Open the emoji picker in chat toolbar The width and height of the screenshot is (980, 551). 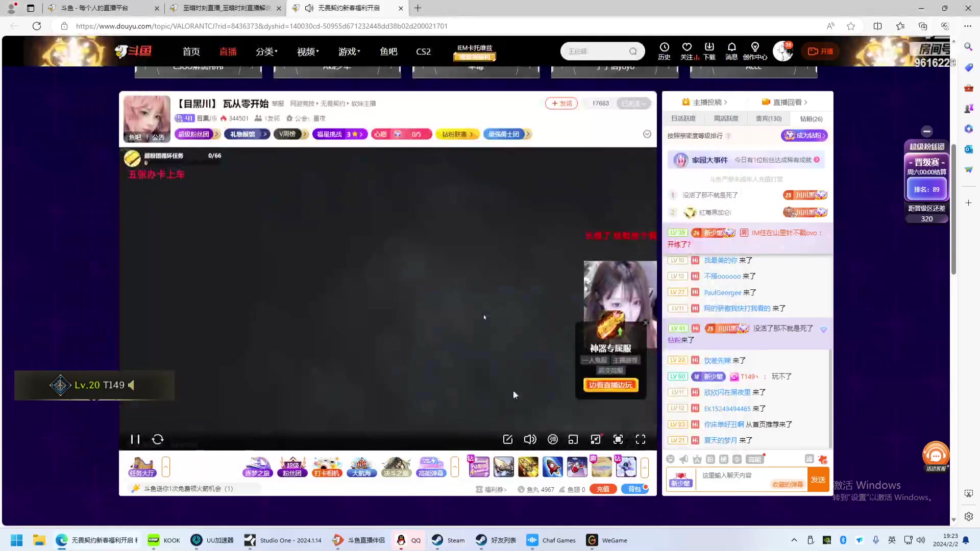click(x=671, y=459)
